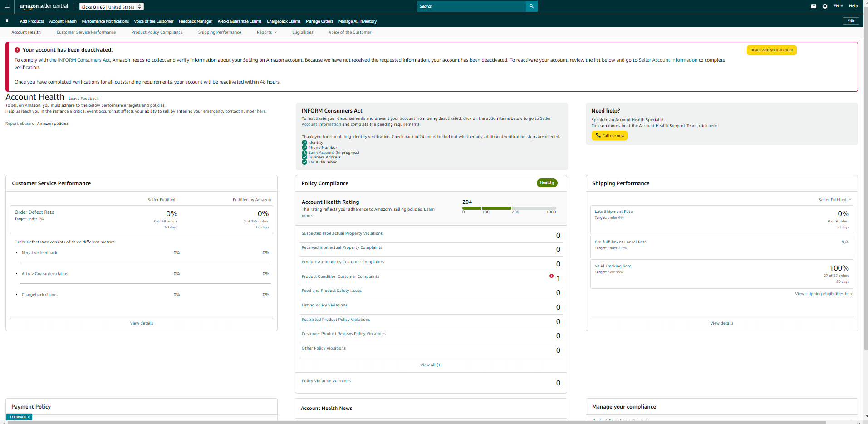Open Product Authenticity Customer Complaints

[343, 262]
